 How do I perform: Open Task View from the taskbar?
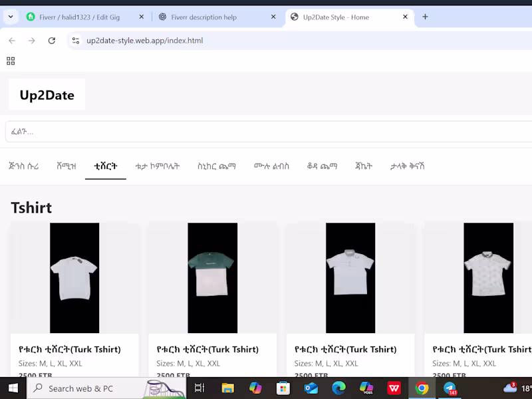pyautogui.click(x=199, y=388)
